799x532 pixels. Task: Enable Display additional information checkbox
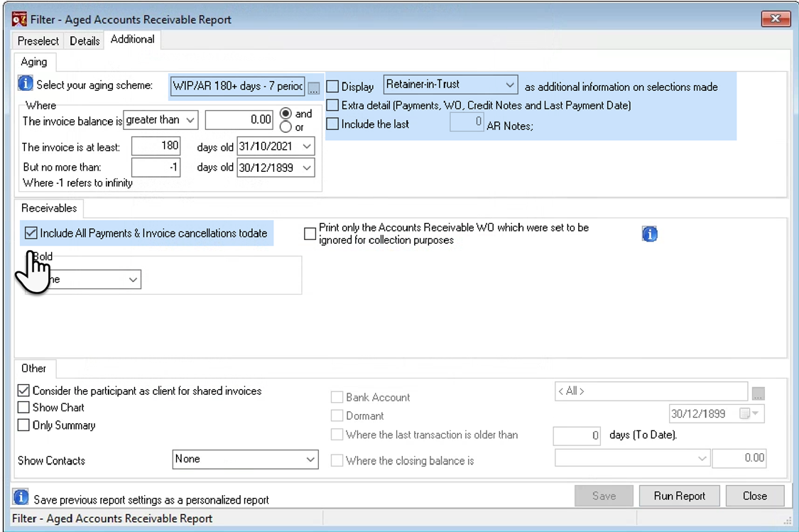pos(333,87)
